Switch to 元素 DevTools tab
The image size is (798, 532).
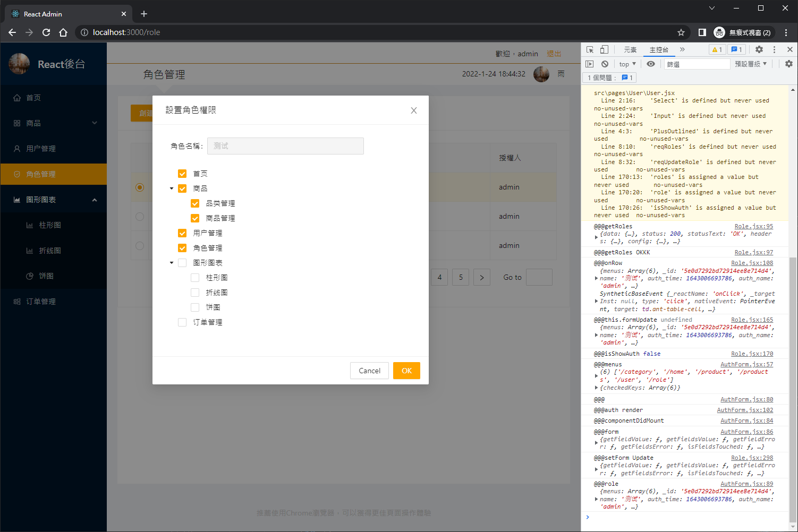point(630,49)
